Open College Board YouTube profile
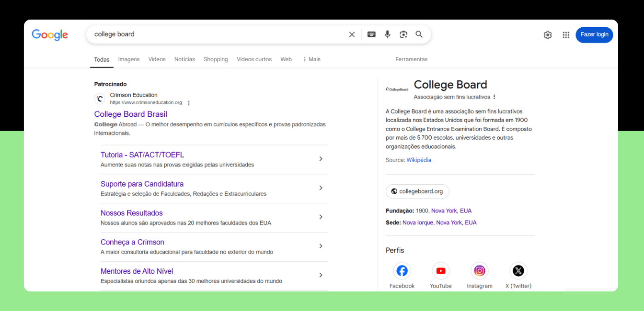Screen dimensions: 644x311 (441, 271)
